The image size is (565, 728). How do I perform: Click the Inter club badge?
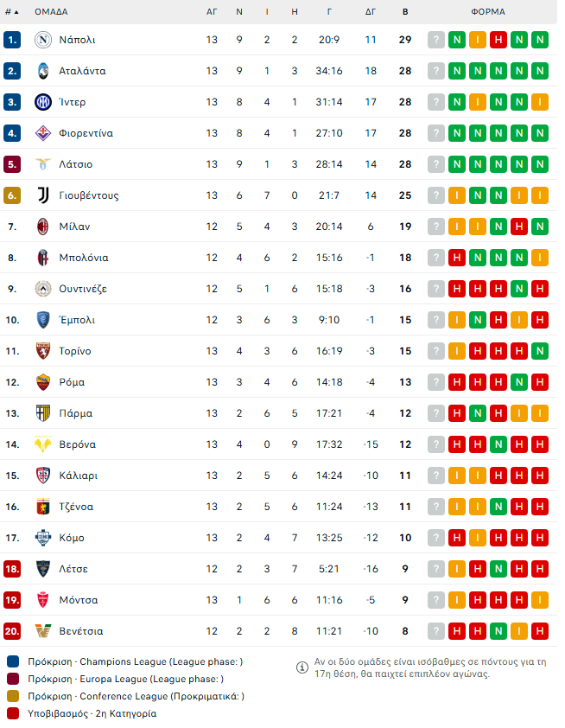coord(43,102)
